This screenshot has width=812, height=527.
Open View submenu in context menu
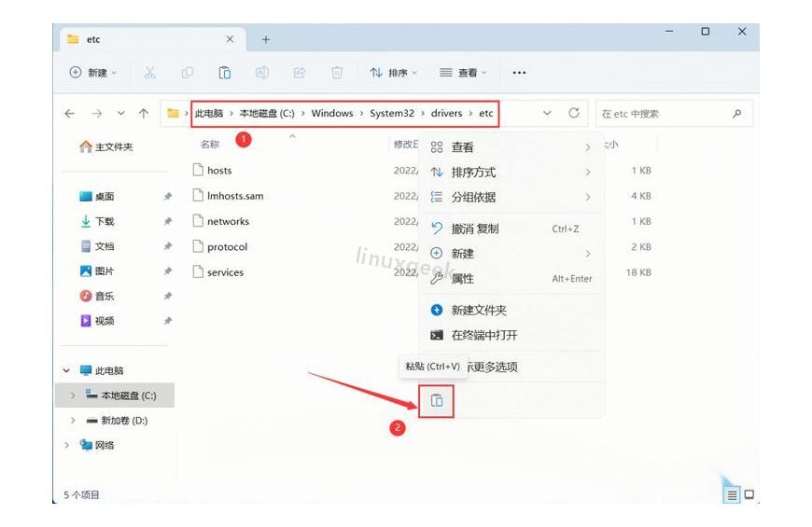511,147
